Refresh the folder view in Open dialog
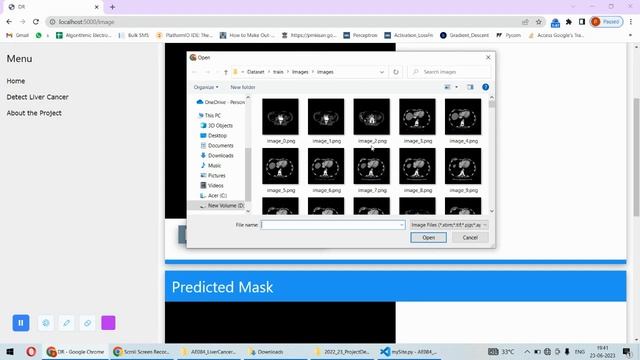640x360 pixels. [396, 72]
